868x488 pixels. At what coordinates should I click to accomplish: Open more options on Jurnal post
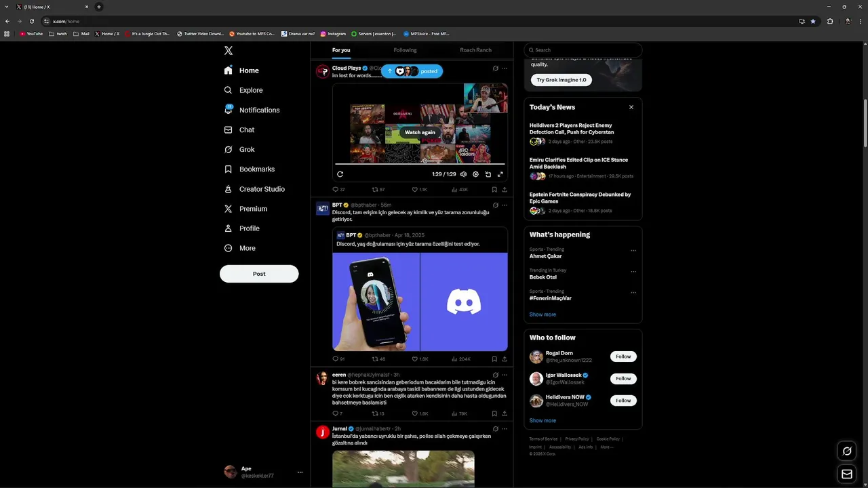(x=505, y=429)
